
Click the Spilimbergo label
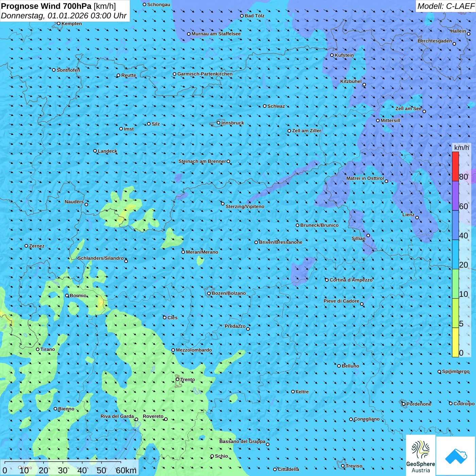click(x=456, y=371)
